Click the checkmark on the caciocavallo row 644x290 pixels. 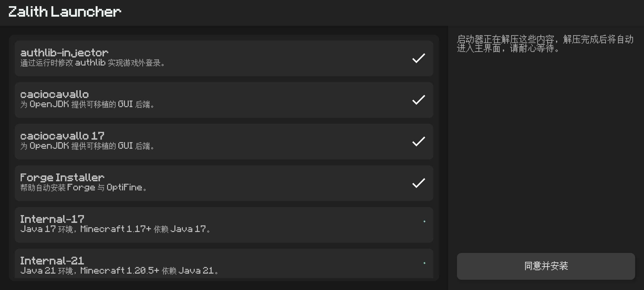[419, 100]
